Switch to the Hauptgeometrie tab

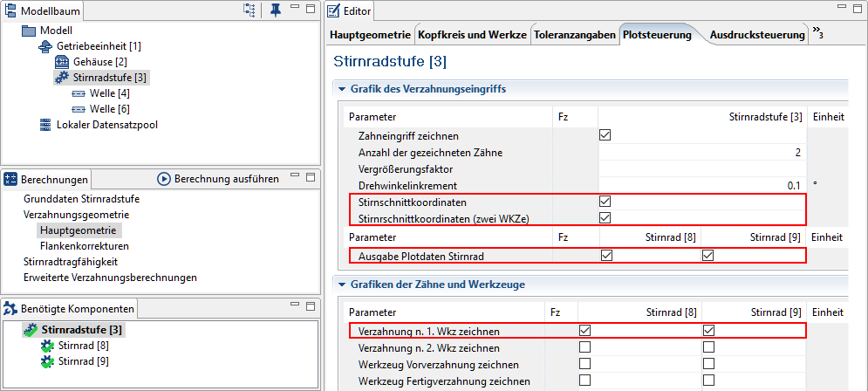pyautogui.click(x=370, y=35)
